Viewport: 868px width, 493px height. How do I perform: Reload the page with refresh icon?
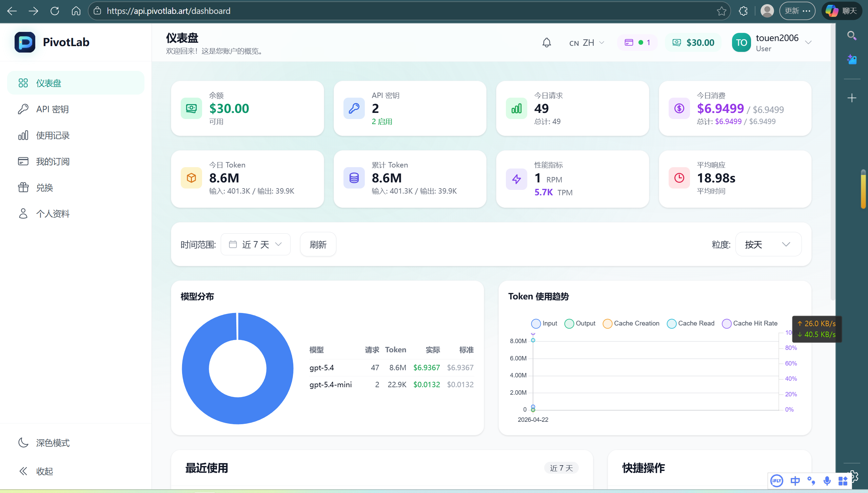(55, 11)
